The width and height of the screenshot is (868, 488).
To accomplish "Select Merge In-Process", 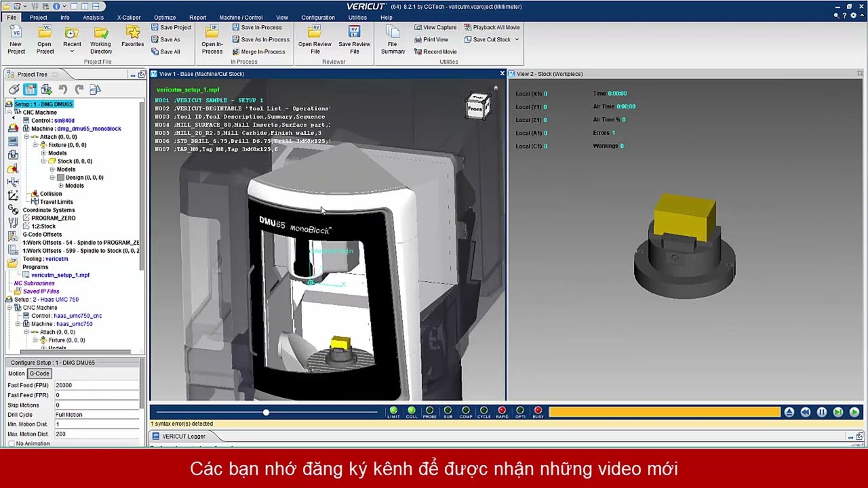I will (x=258, y=52).
